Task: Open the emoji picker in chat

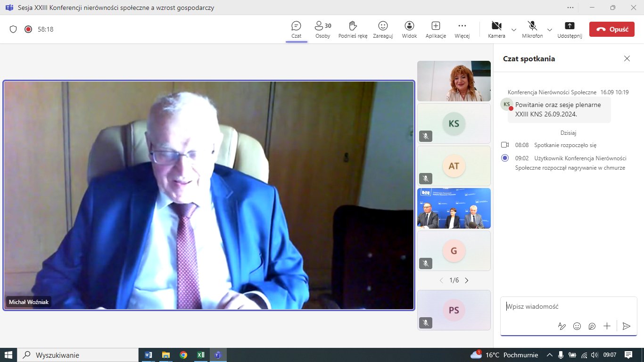Action: coord(577,326)
